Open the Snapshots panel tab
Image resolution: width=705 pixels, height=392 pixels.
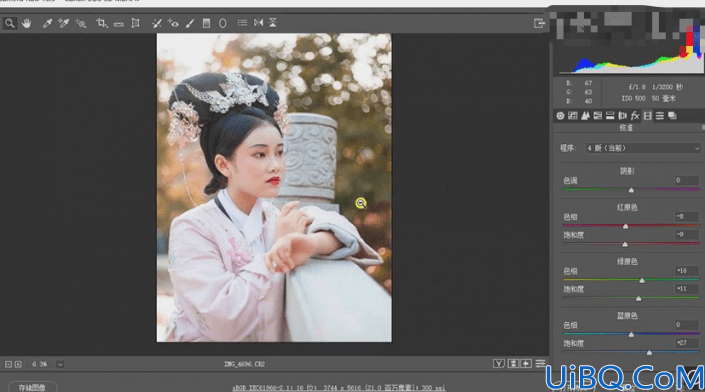pos(672,116)
